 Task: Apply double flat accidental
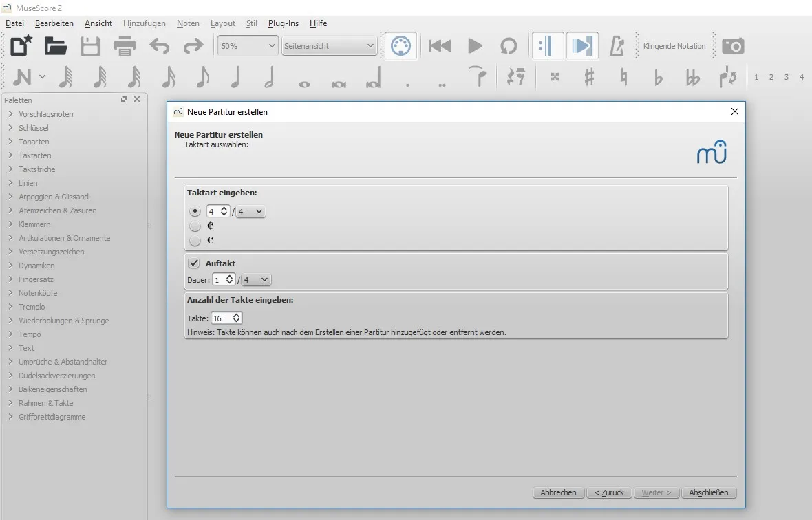(692, 77)
